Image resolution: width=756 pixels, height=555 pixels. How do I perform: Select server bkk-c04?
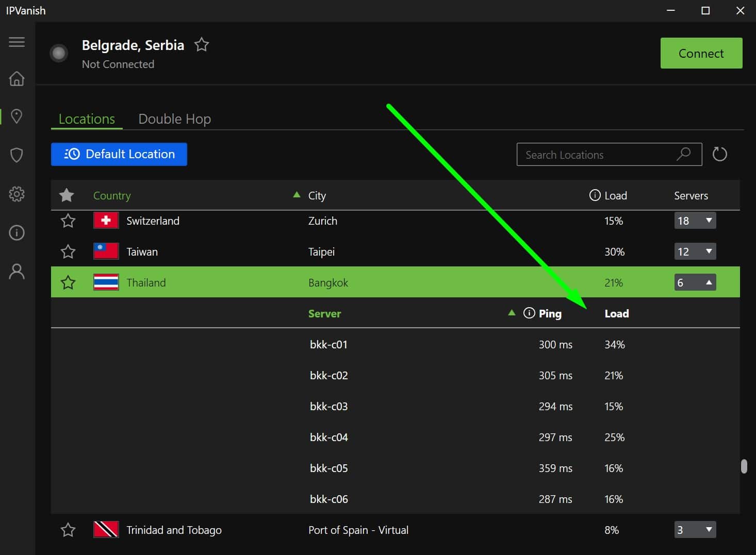pyautogui.click(x=329, y=438)
